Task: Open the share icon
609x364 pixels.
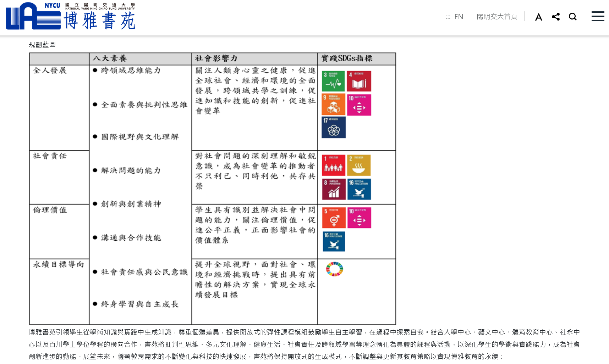Action: 556,17
